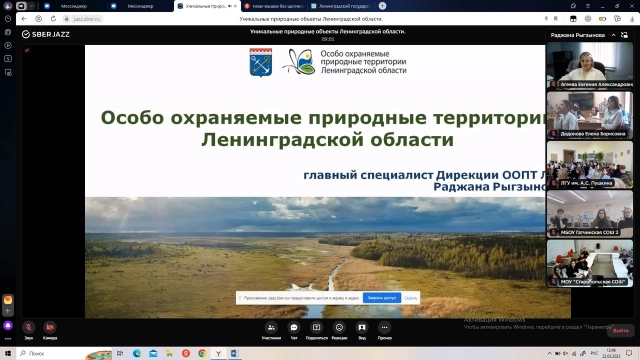Select Агеева Евгения Александровна video thumbnail
The image size is (640, 360).
click(x=590, y=65)
